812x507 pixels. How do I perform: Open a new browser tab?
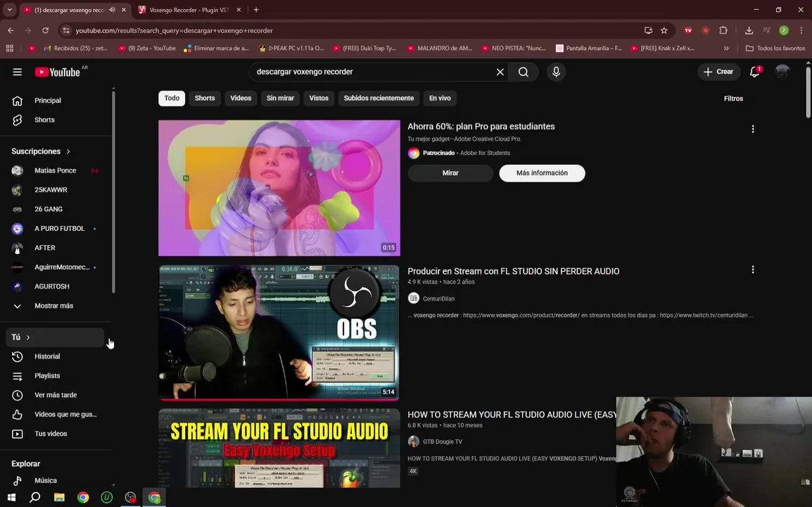256,10
